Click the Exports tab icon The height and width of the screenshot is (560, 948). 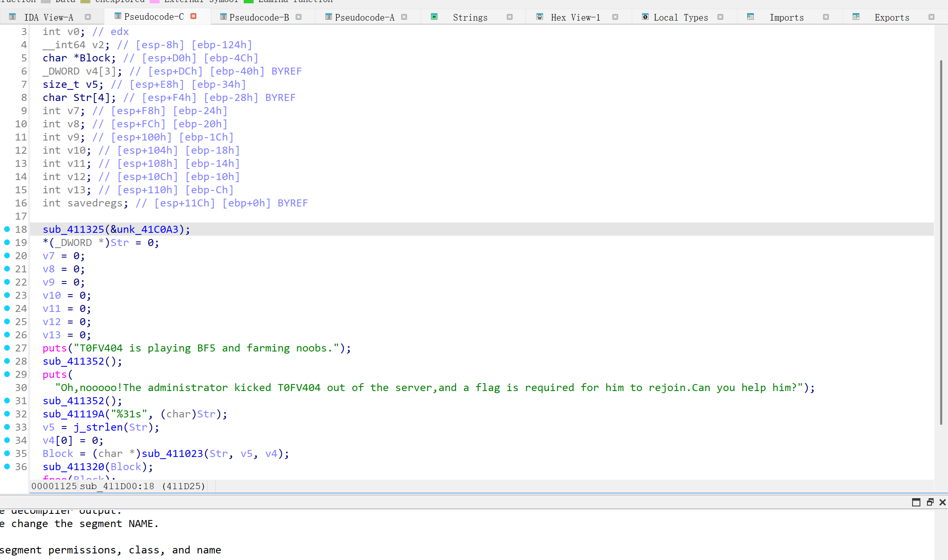[856, 17]
